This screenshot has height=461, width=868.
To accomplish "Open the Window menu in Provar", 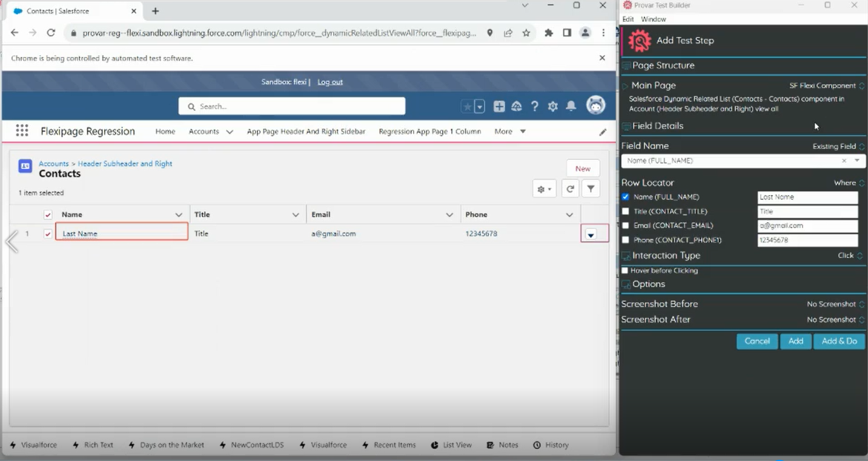I will pyautogui.click(x=654, y=19).
